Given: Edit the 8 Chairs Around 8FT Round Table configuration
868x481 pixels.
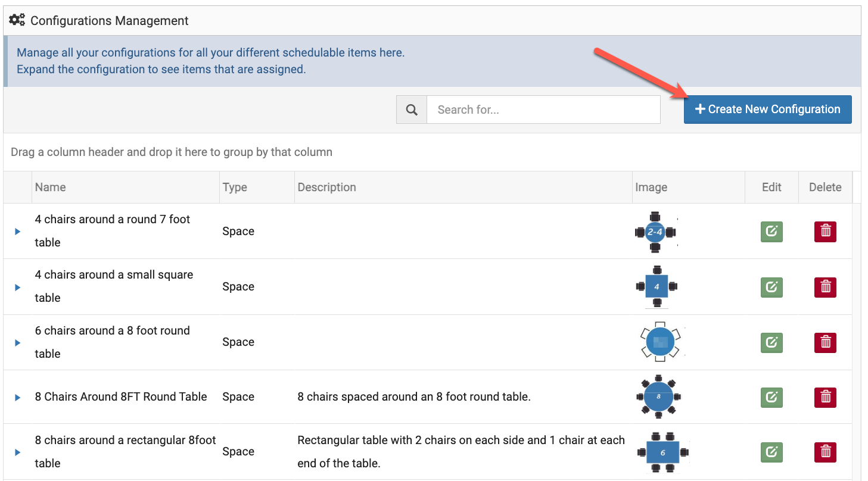Looking at the screenshot, I should [771, 396].
